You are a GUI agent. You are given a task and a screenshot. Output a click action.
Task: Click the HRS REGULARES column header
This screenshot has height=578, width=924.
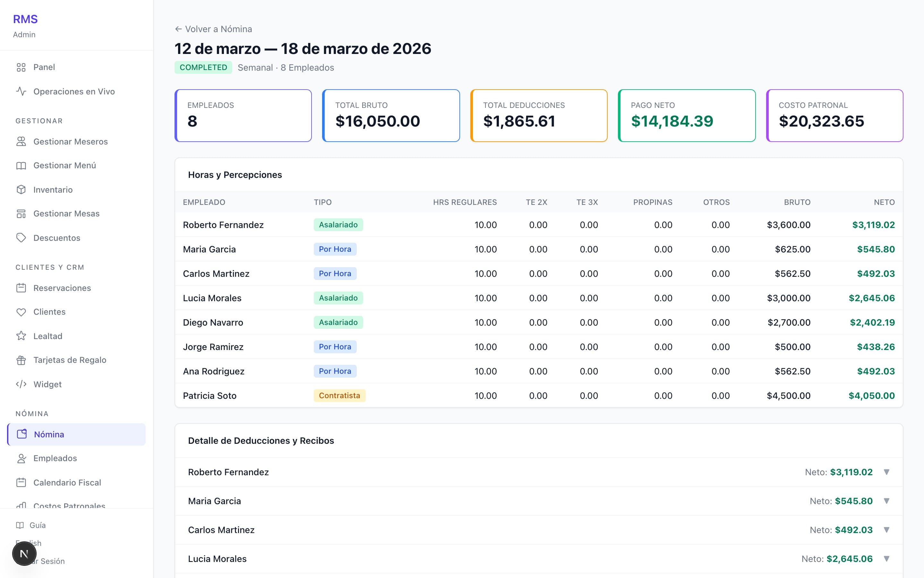coord(465,202)
